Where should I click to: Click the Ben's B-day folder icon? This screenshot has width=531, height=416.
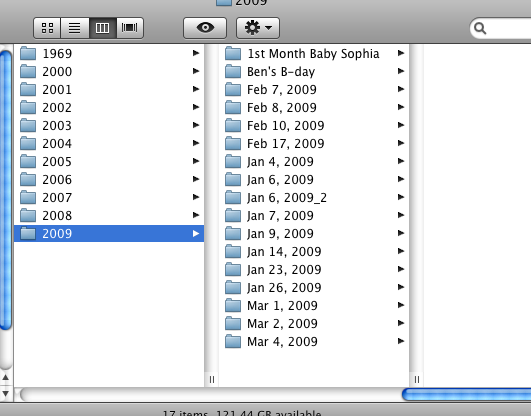click(x=233, y=71)
